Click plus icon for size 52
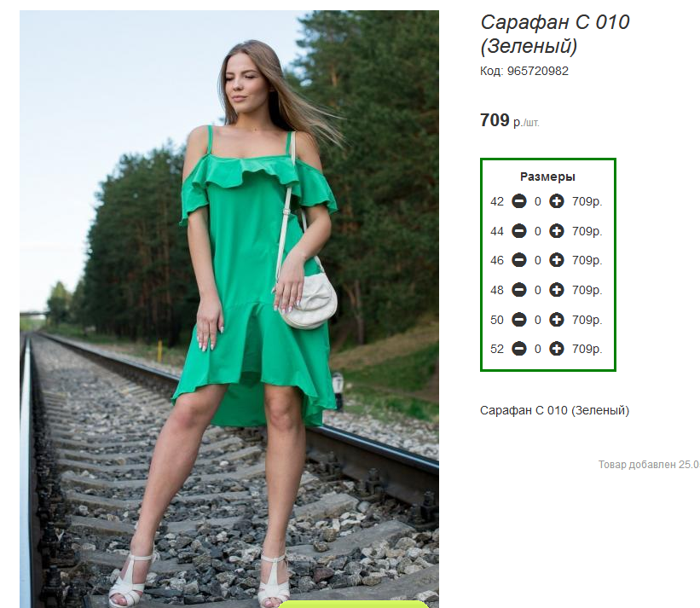Screen dimensions: 700x608 tap(556, 349)
